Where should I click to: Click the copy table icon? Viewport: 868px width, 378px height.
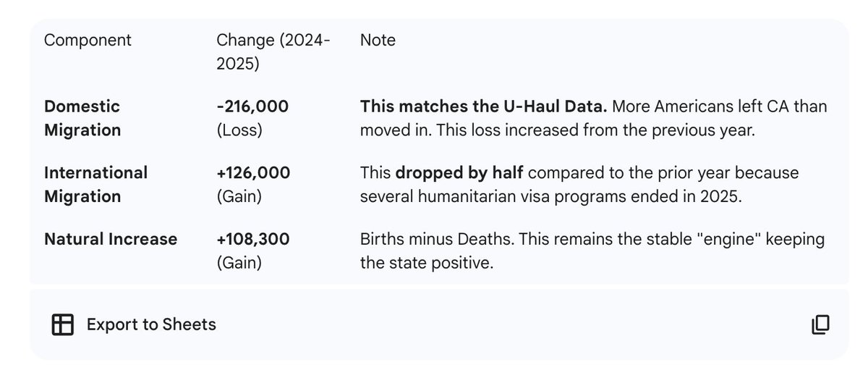click(820, 324)
